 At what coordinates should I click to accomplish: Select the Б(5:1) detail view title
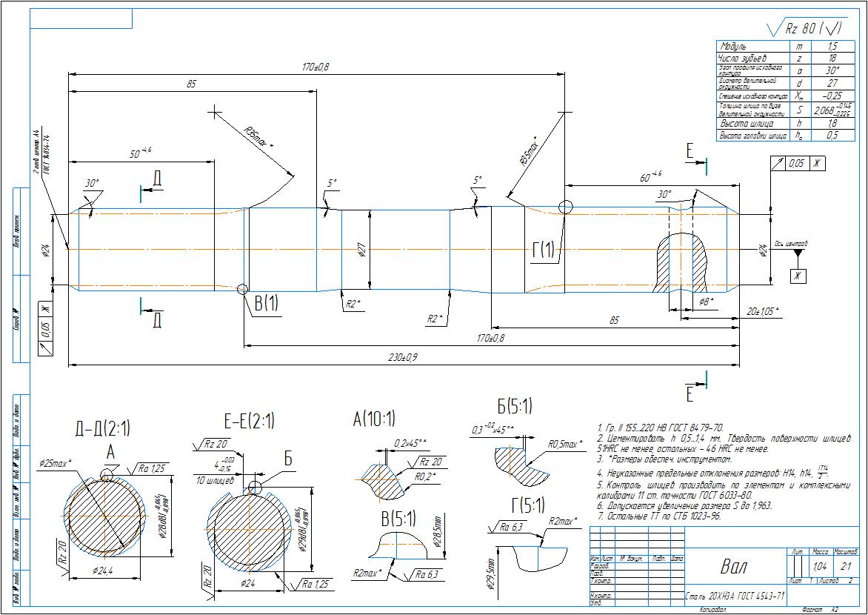515,408
